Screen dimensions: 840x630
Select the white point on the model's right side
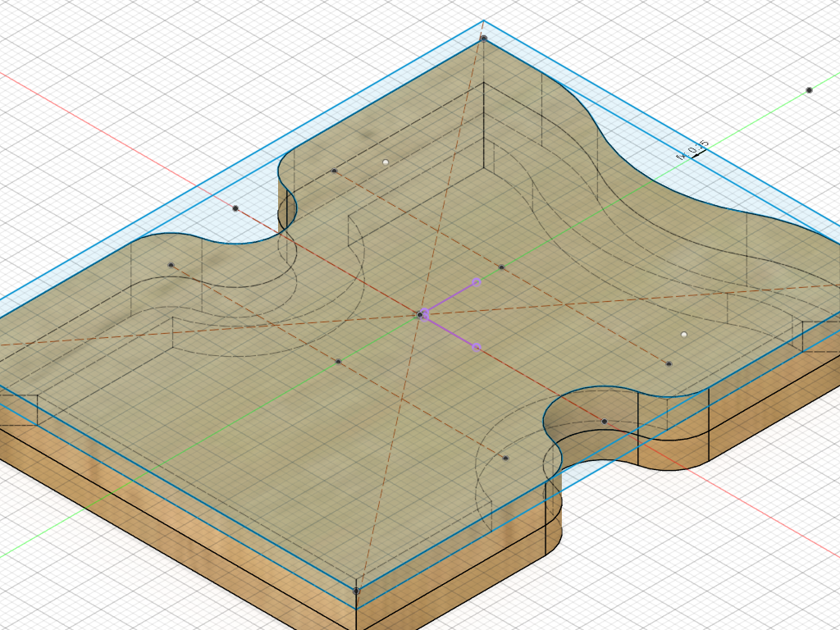[683, 335]
